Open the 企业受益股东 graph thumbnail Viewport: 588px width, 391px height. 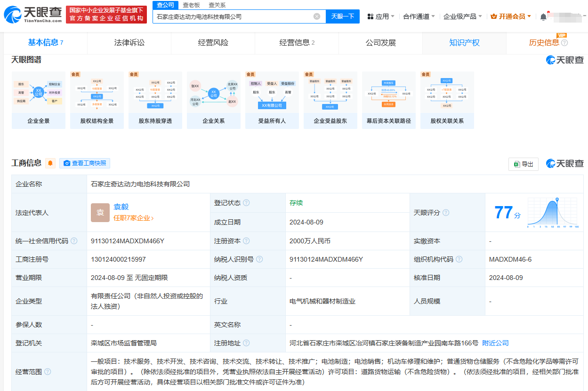tap(330, 100)
